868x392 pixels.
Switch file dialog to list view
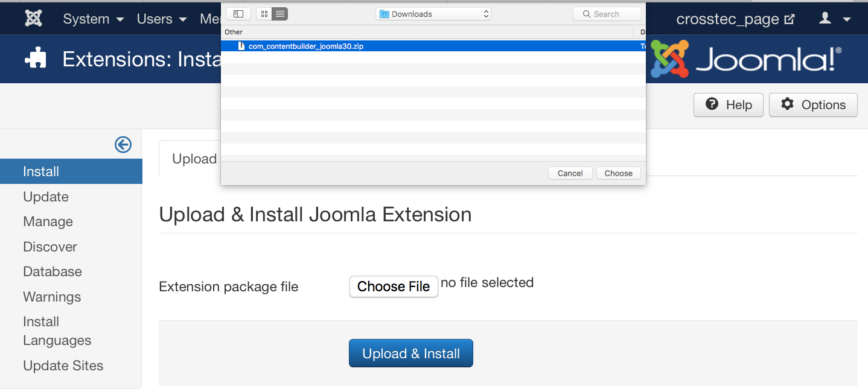280,14
